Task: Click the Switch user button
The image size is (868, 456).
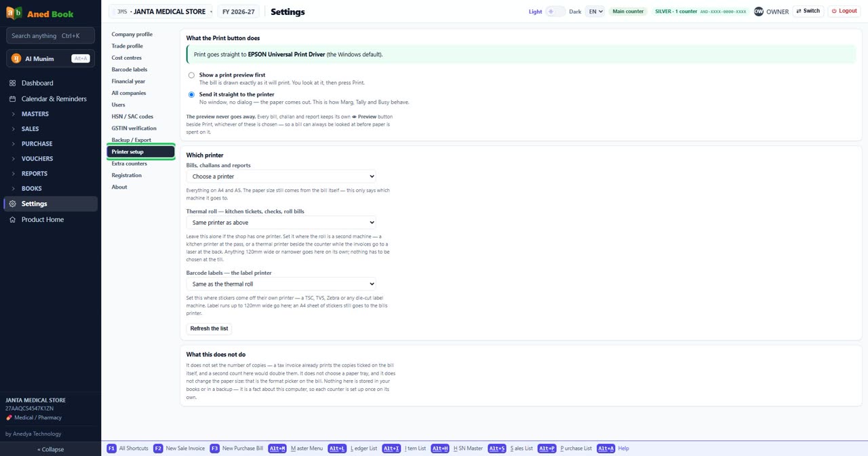Action: point(808,12)
